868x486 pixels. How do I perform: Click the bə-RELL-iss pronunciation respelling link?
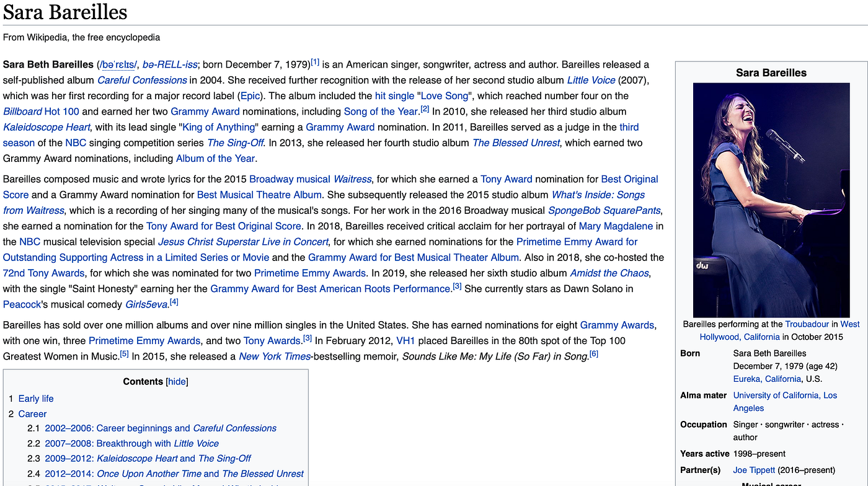pos(170,64)
